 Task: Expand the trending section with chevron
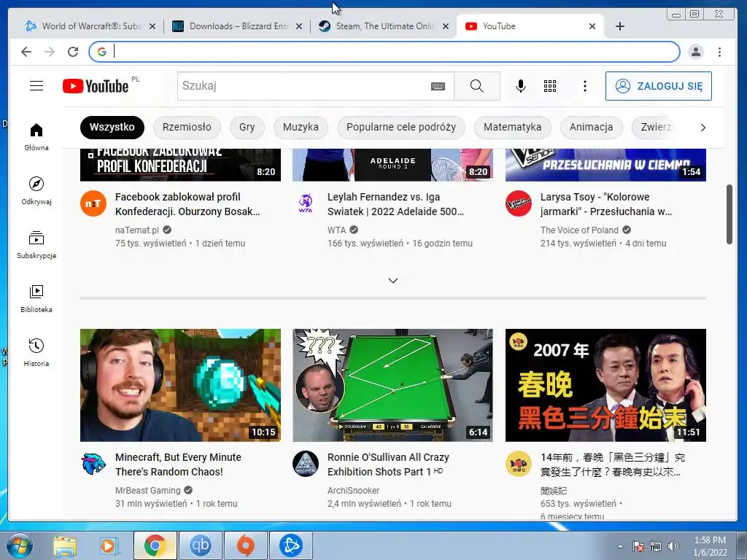pos(393,281)
